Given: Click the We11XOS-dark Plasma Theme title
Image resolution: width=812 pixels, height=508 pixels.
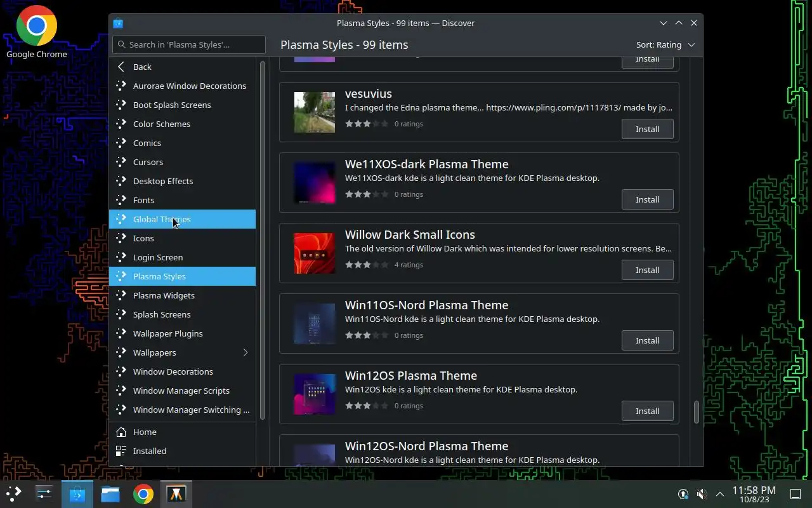Looking at the screenshot, I should pyautogui.click(x=426, y=164).
